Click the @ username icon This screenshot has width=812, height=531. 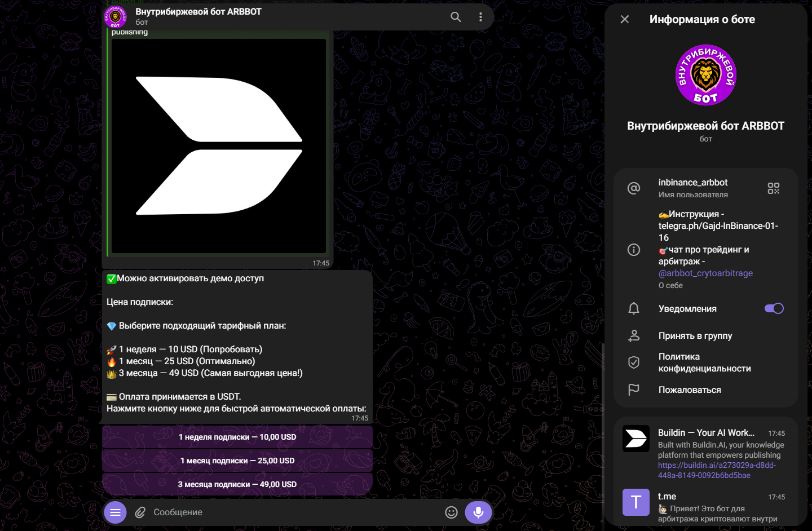634,188
